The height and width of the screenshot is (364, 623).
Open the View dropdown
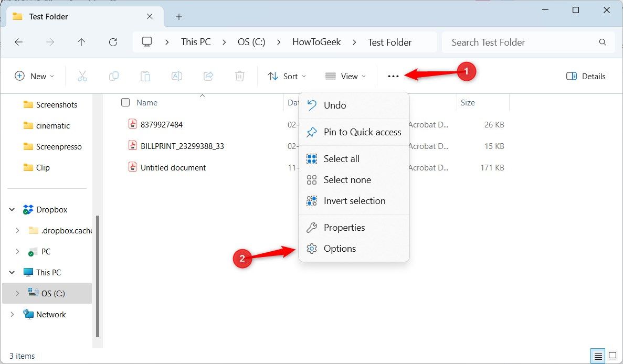(x=345, y=76)
